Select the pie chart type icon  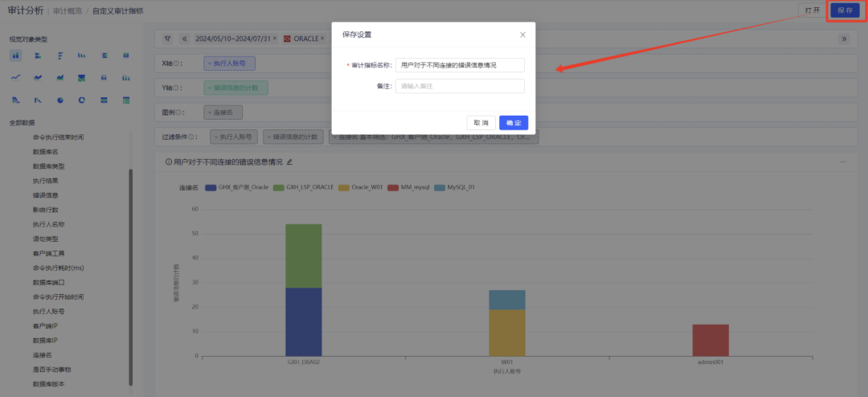click(x=59, y=100)
